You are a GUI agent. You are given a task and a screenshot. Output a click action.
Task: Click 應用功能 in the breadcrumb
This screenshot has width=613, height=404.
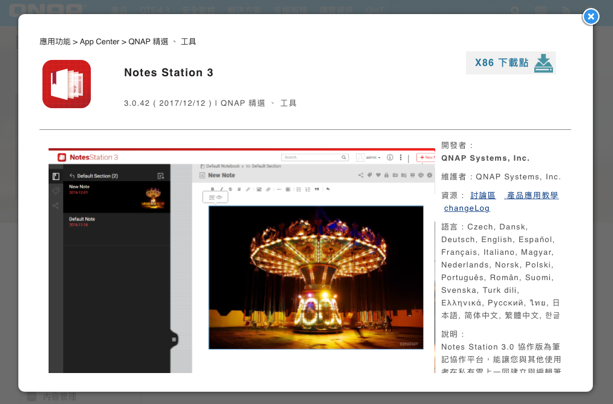pyautogui.click(x=55, y=42)
